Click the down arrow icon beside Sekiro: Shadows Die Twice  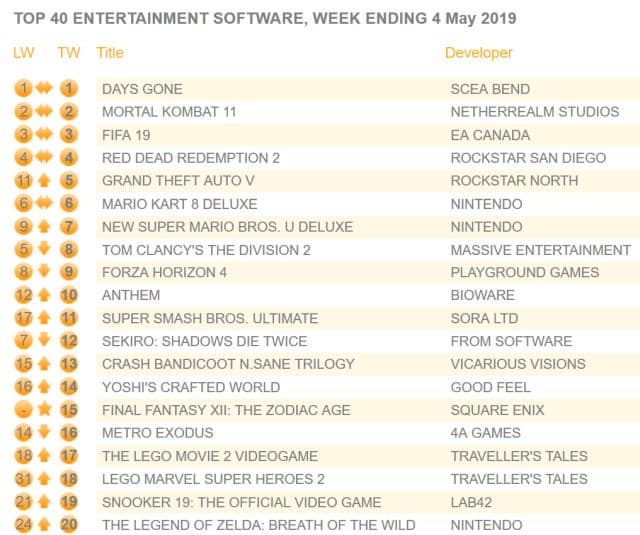pyautogui.click(x=46, y=341)
